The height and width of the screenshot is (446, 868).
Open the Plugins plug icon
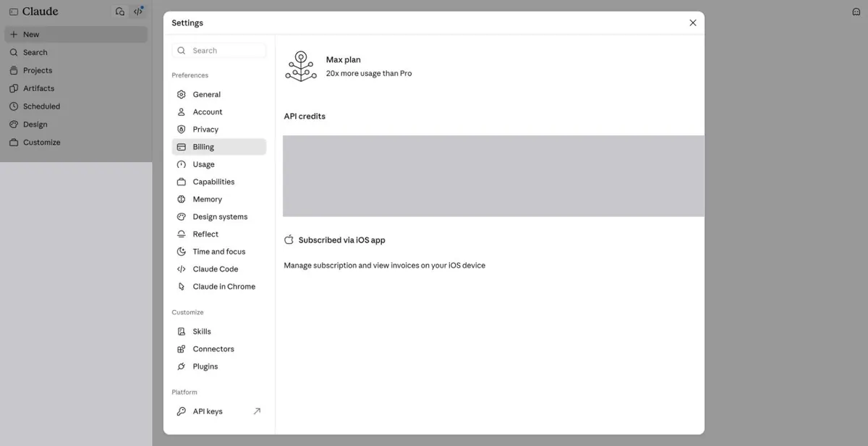click(x=182, y=366)
